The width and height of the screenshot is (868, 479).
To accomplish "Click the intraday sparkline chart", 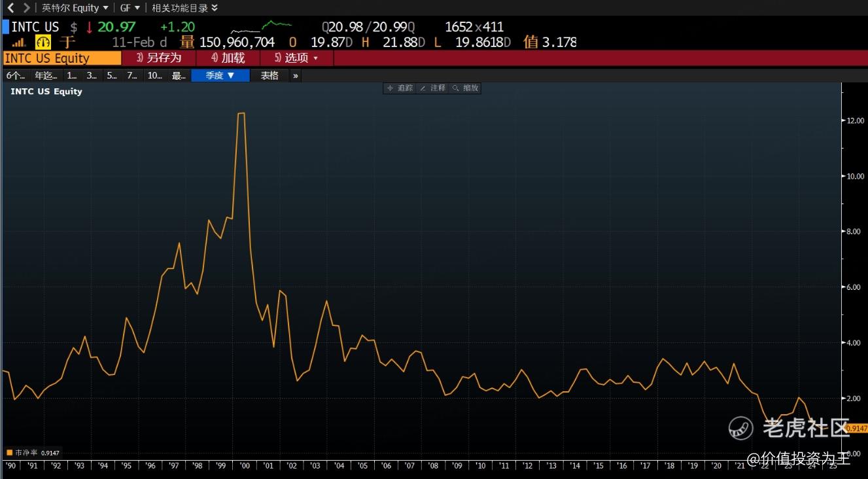I will pyautogui.click(x=261, y=27).
